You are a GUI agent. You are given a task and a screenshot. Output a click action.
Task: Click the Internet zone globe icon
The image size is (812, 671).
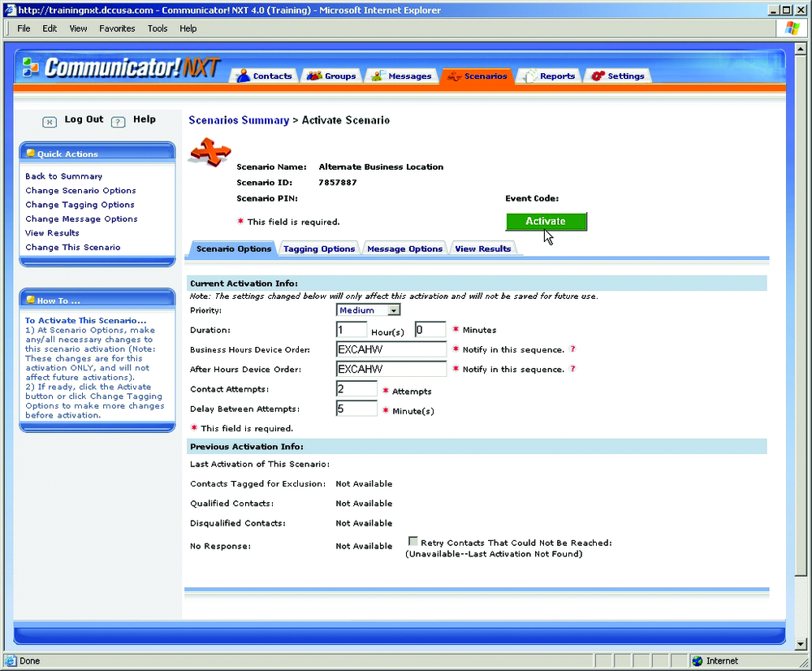(697, 660)
